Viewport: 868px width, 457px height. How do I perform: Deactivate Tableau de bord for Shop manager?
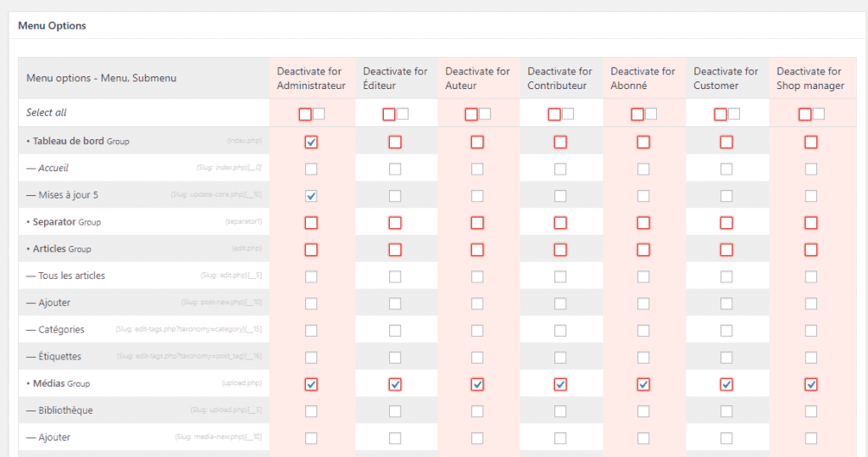tap(811, 142)
